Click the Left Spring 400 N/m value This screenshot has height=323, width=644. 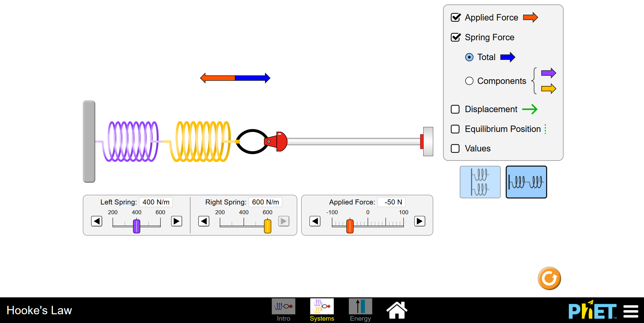(156, 202)
